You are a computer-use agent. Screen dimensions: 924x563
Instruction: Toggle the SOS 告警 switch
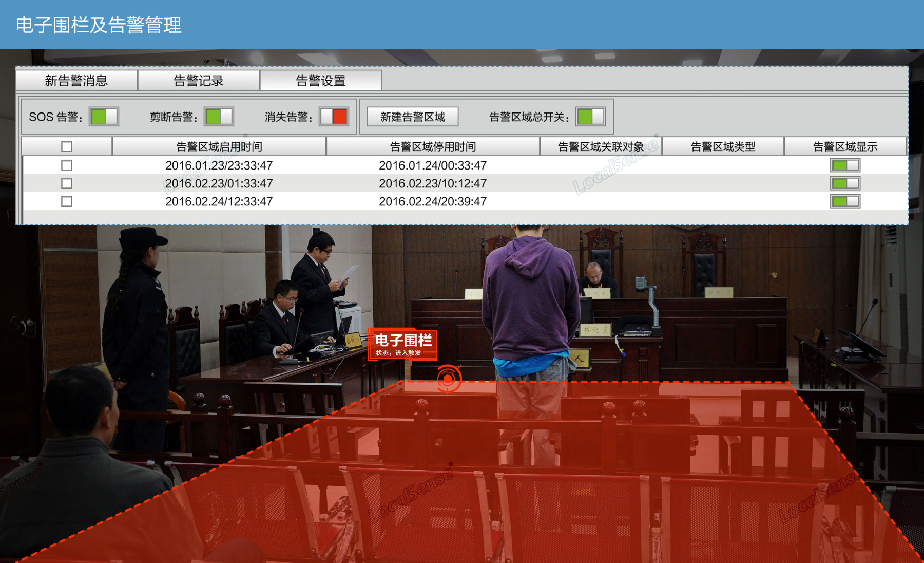click(x=104, y=117)
